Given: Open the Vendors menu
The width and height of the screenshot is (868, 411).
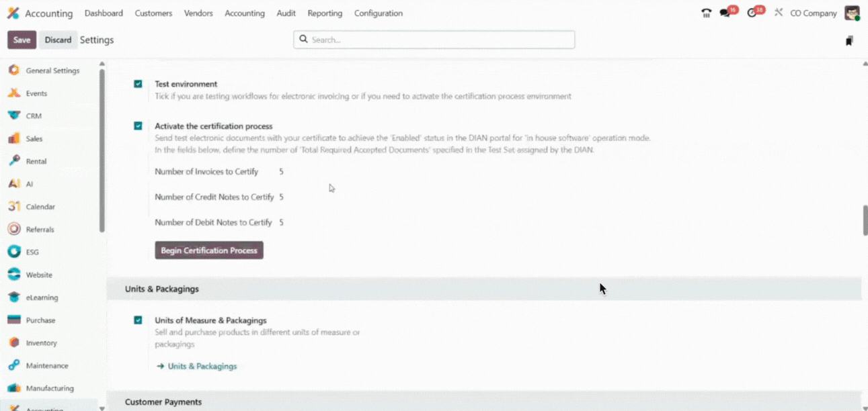Looking at the screenshot, I should pos(198,13).
